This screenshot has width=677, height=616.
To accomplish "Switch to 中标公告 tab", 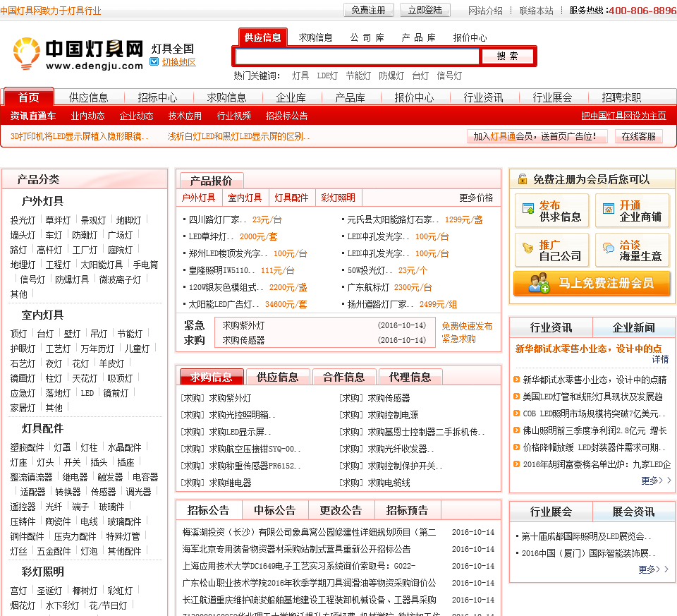I will [274, 510].
